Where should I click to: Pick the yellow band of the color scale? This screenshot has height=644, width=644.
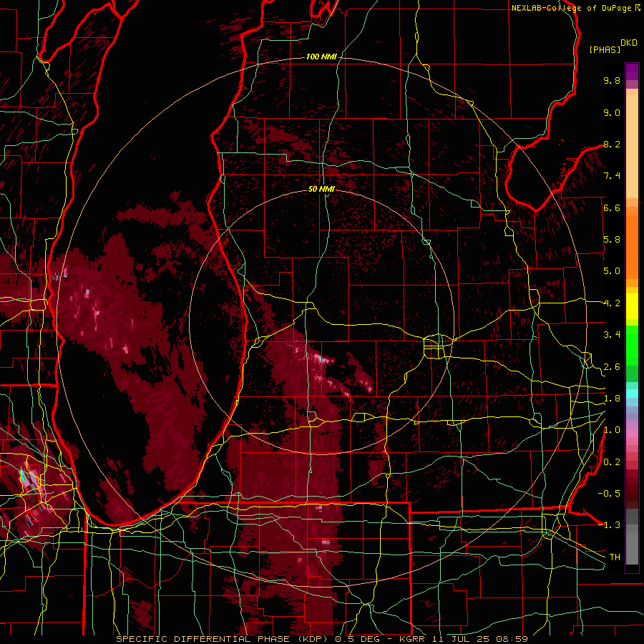(x=632, y=306)
